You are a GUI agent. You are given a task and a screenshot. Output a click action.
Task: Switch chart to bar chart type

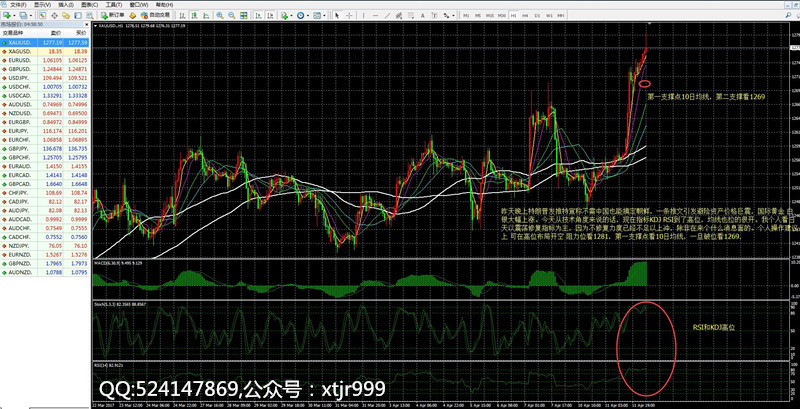pos(182,15)
